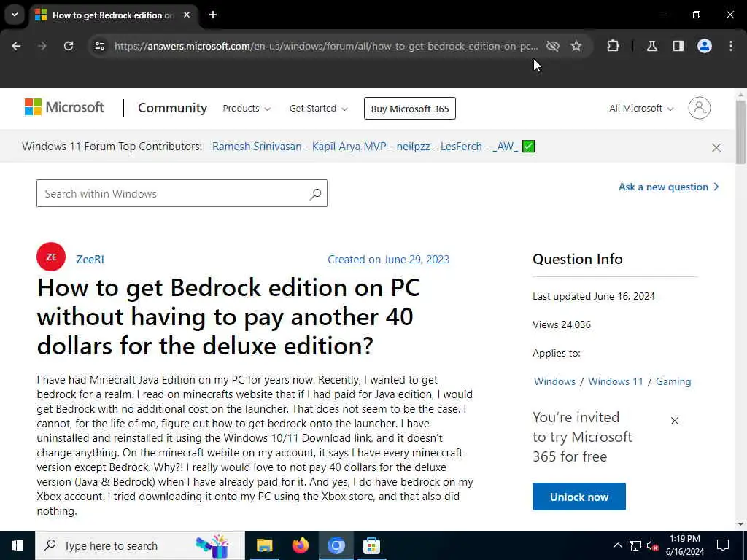
Task: Click Ask a new question
Action: point(668,187)
